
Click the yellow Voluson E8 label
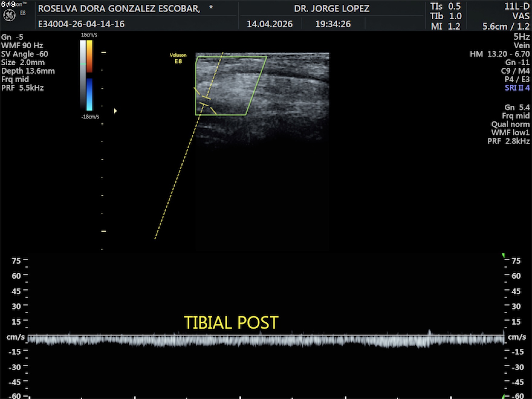(x=178, y=58)
